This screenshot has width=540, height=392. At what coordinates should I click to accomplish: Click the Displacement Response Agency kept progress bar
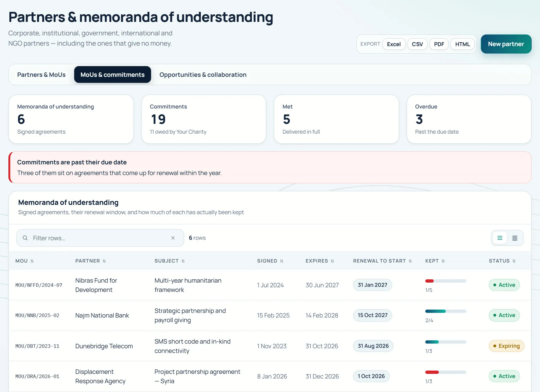[x=445, y=372]
